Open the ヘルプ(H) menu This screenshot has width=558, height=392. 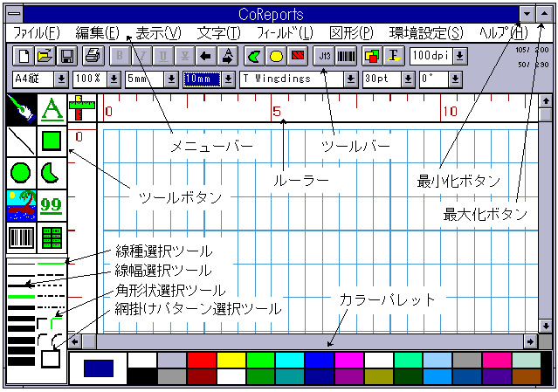[504, 33]
